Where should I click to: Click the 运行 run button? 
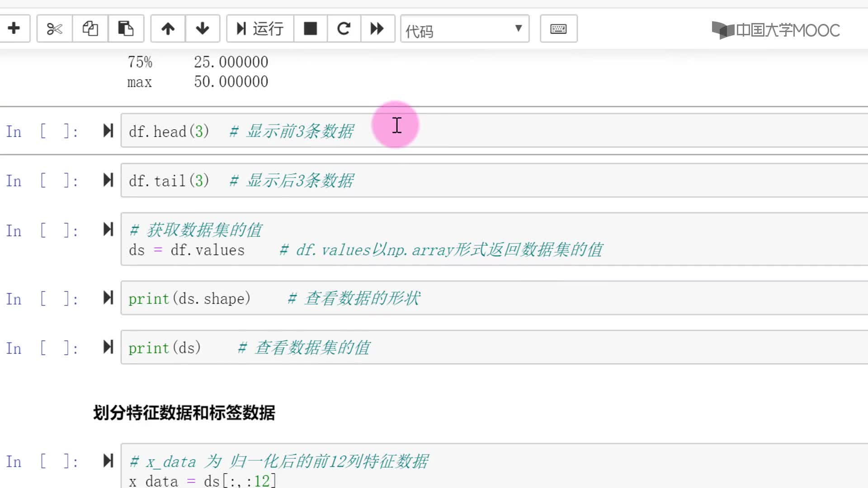tap(260, 28)
